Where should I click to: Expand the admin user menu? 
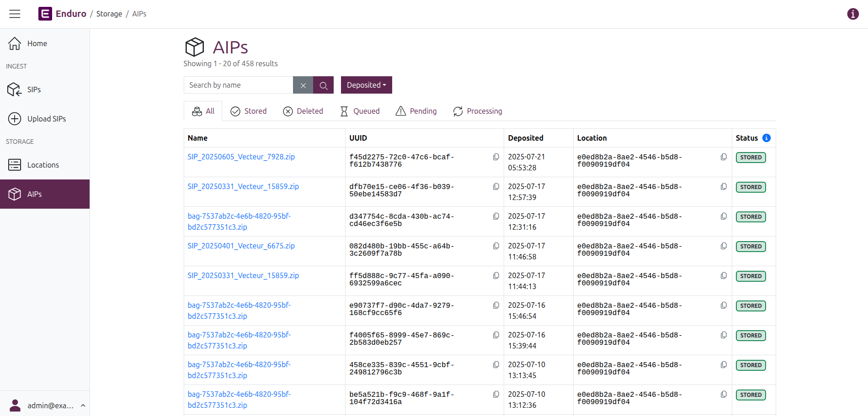coord(45,405)
